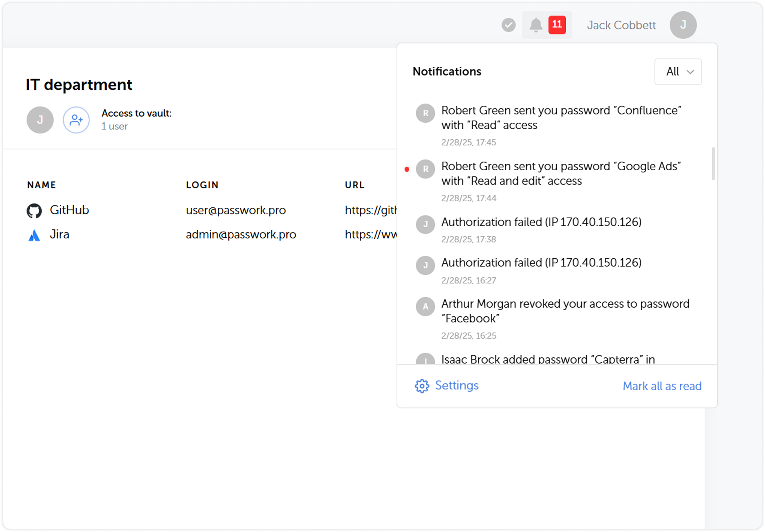Open the All notifications filter dropdown
The width and height of the screenshot is (765, 532).
678,72
